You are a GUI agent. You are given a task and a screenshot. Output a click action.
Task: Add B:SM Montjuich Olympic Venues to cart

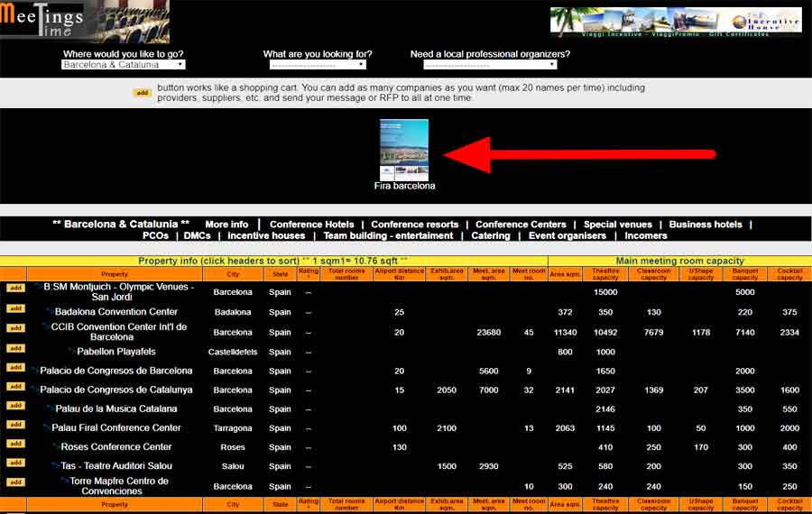coord(15,288)
